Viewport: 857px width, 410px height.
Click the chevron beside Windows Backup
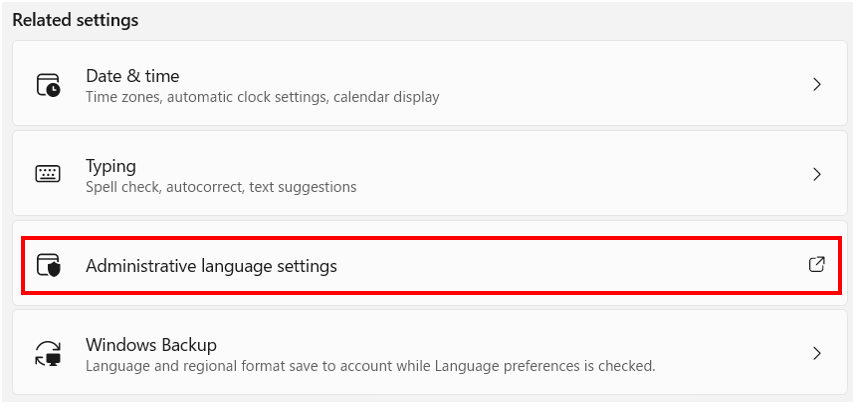816,353
